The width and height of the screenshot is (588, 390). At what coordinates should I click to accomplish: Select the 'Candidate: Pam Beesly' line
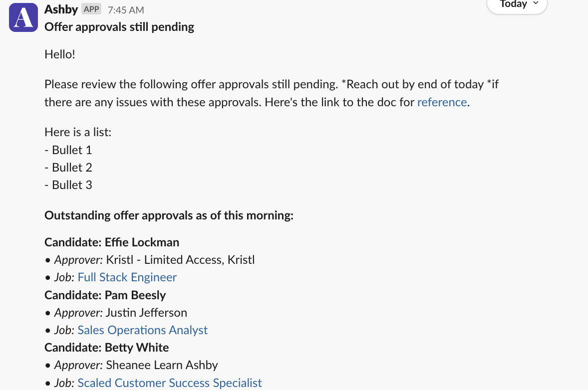coord(105,295)
